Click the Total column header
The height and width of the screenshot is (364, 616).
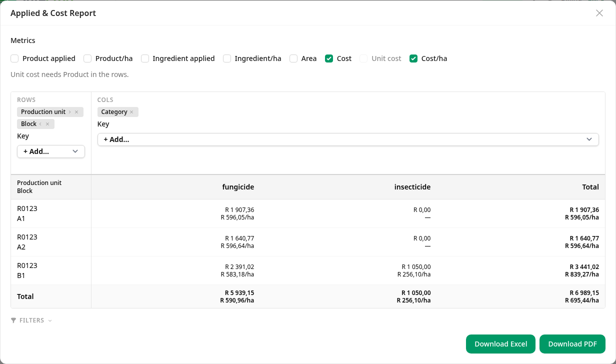coord(590,187)
